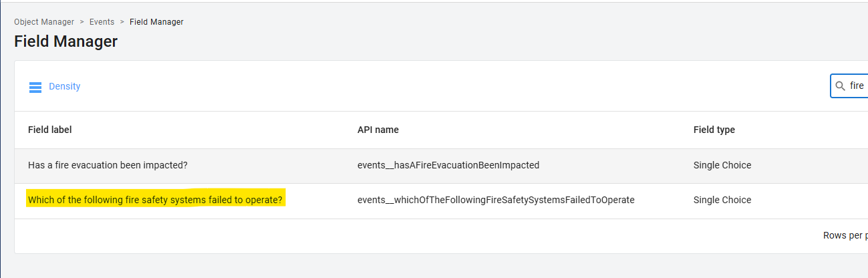Click the magnifier icon in search box
This screenshot has height=278, width=868.
(x=841, y=86)
